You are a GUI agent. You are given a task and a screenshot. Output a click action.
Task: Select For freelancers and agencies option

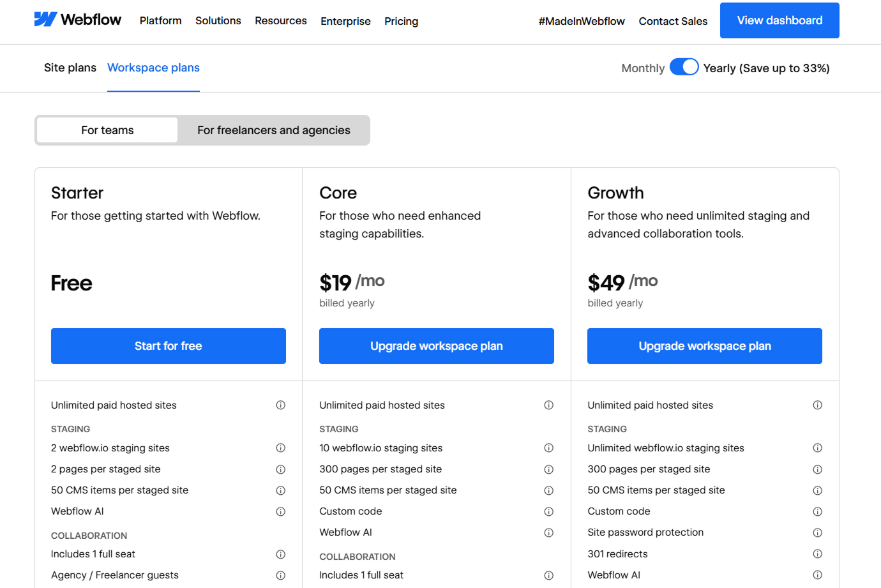click(274, 130)
